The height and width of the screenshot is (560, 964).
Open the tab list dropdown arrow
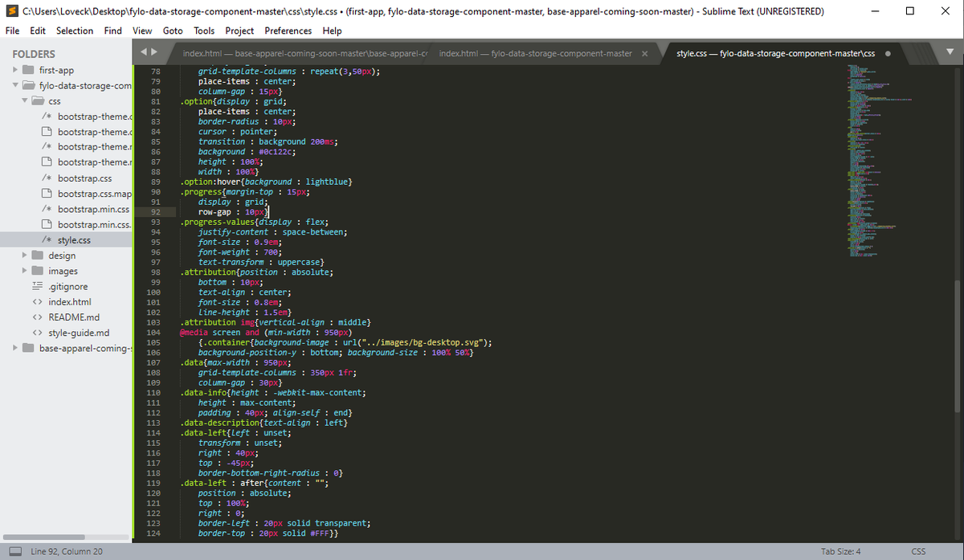tap(950, 53)
